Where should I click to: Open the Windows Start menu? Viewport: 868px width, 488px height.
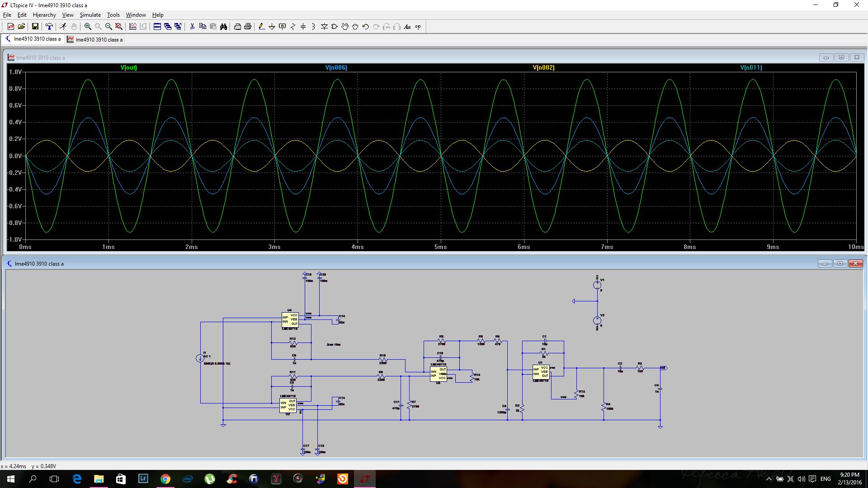click(11, 479)
